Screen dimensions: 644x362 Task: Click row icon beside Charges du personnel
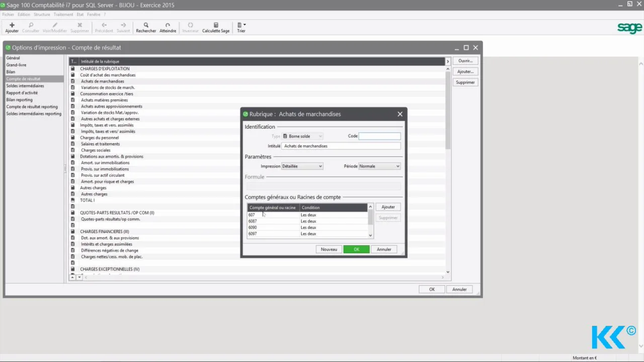tap(72, 138)
